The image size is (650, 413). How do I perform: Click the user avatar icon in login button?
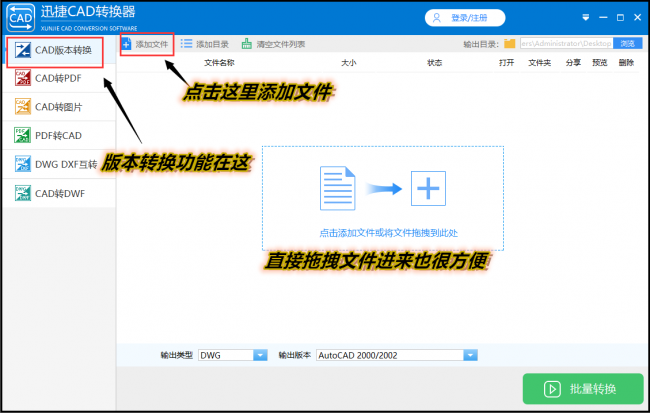[x=437, y=18]
